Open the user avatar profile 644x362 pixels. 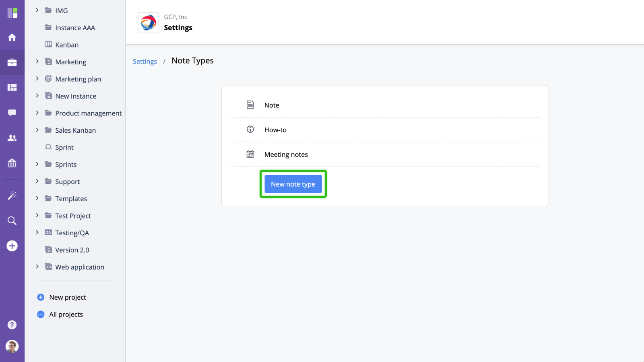click(12, 346)
